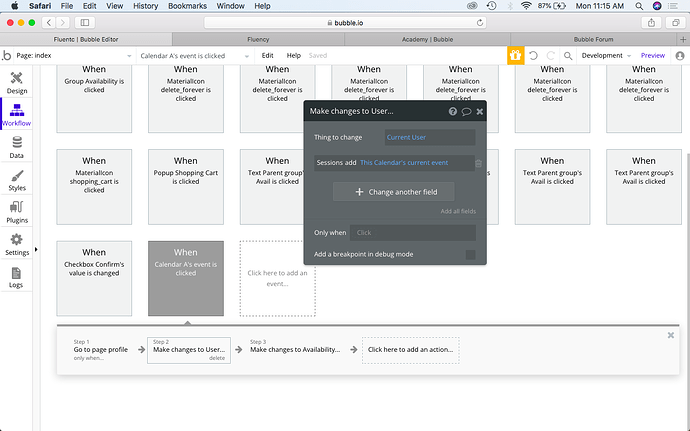Open the Data tab in sidebar
The width and height of the screenshot is (690, 431).
16,147
